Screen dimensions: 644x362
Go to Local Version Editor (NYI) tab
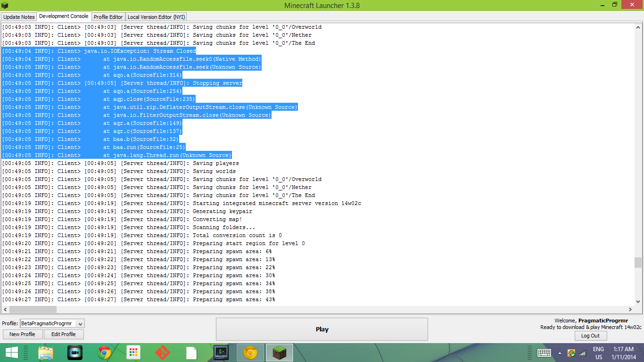click(x=157, y=17)
